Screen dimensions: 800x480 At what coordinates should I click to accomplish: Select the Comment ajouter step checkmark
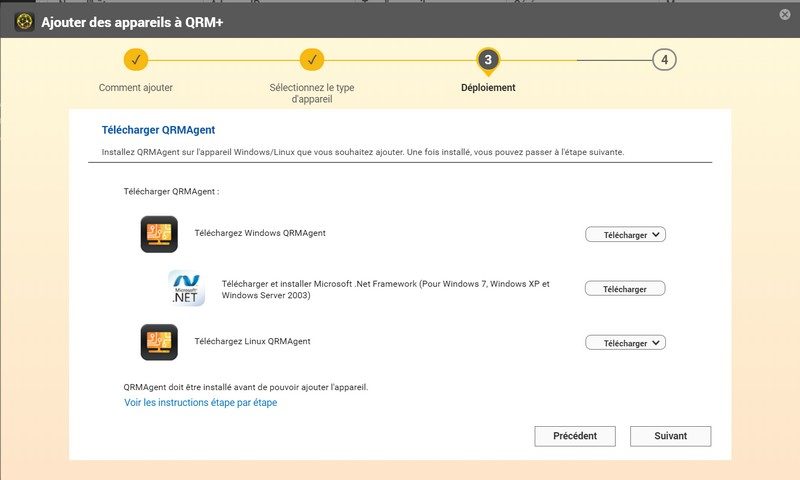(136, 60)
